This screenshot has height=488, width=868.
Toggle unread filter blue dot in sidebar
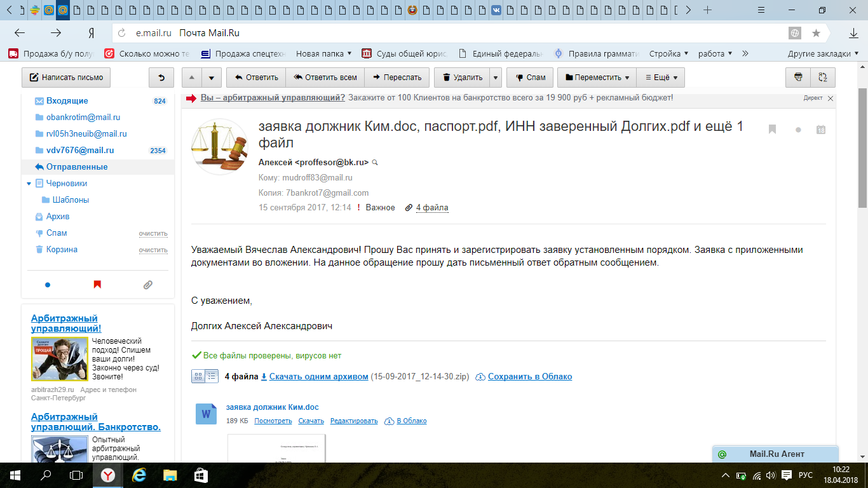[48, 285]
